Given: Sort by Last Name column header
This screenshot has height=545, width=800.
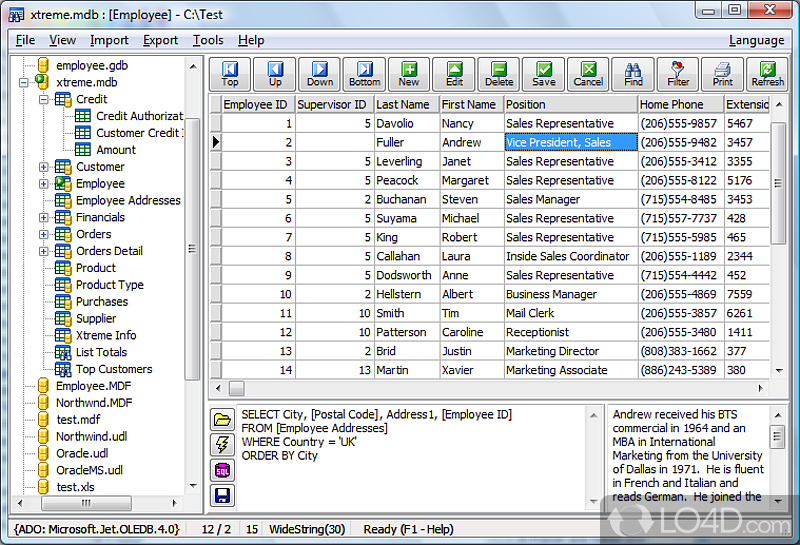Looking at the screenshot, I should 406,104.
